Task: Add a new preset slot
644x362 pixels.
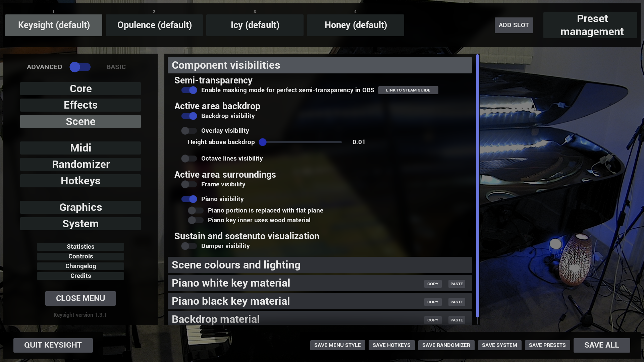Action: [514, 25]
